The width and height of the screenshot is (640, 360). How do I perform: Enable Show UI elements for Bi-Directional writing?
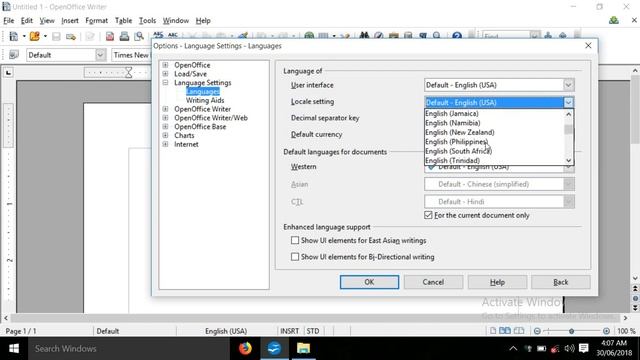click(295, 257)
